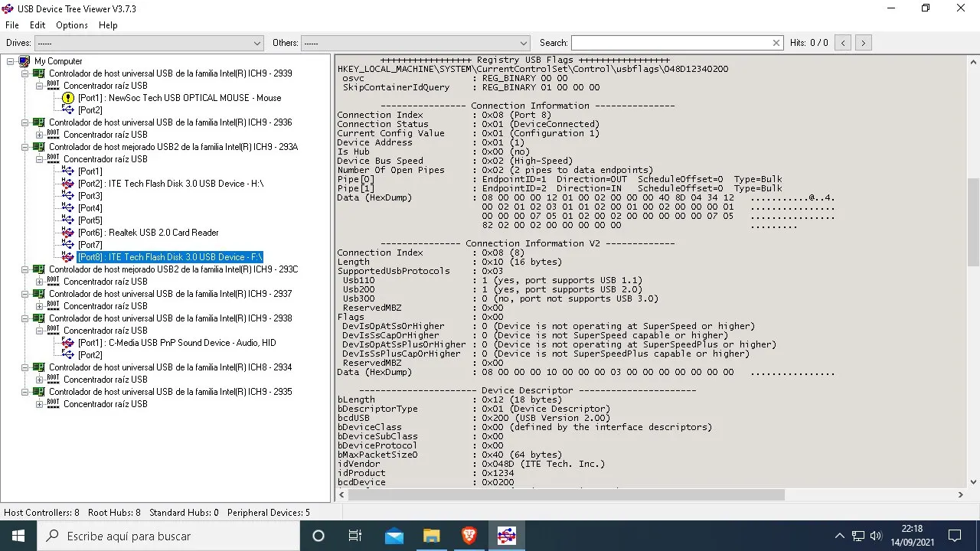Screen dimensions: 980x551
Task: Select empty [Port2] below the C-Media device
Action: pyautogui.click(x=90, y=355)
